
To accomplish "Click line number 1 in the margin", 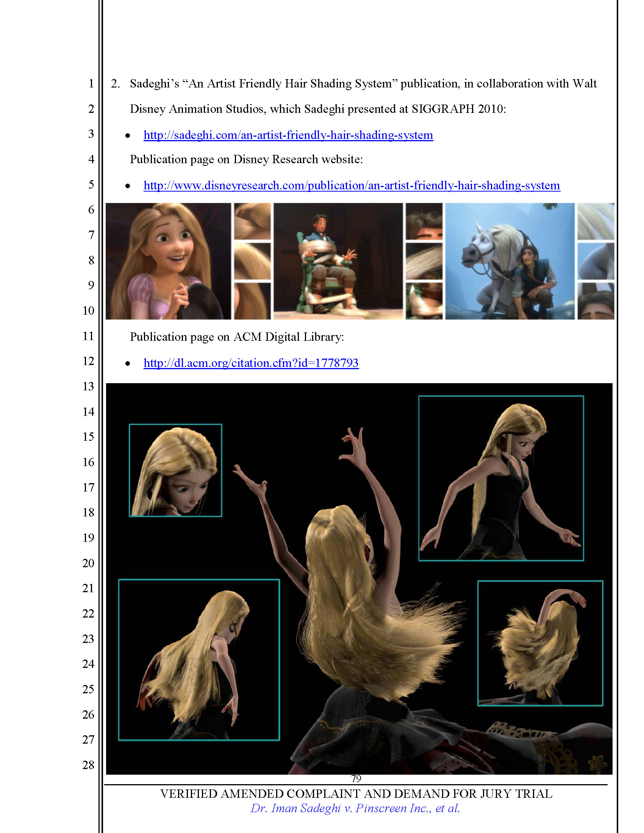I will (x=91, y=84).
